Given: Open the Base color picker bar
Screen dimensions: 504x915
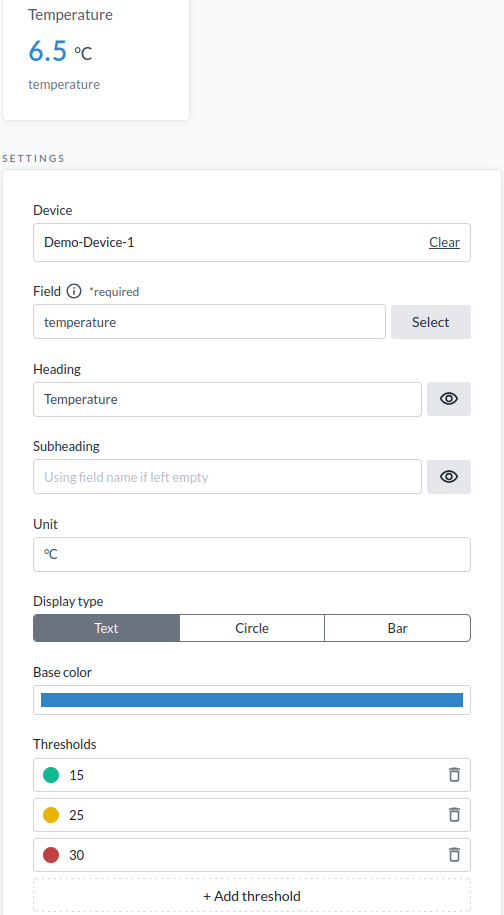Looking at the screenshot, I should pyautogui.click(x=252, y=700).
